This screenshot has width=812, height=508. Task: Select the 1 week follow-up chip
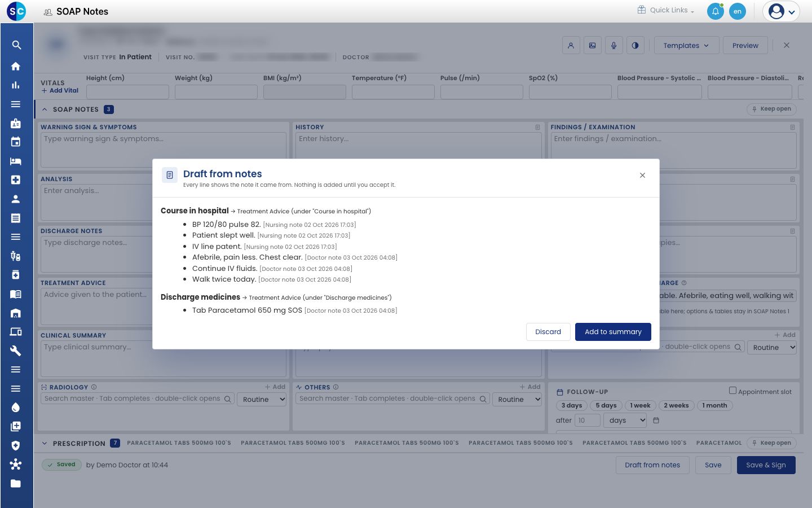tap(640, 405)
